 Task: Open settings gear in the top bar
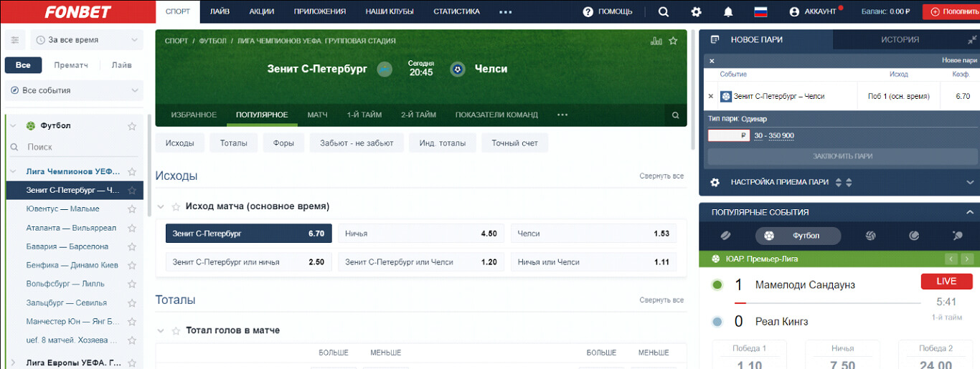[x=696, y=11]
